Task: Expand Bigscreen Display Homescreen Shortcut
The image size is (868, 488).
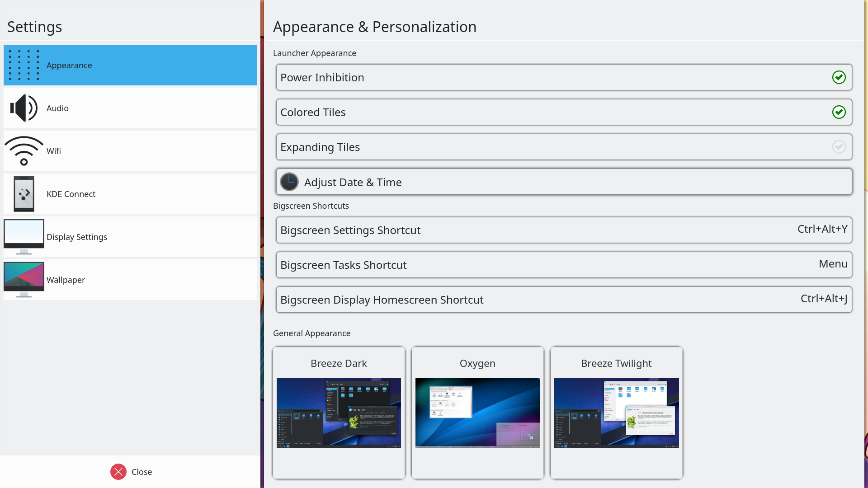Action: point(563,299)
